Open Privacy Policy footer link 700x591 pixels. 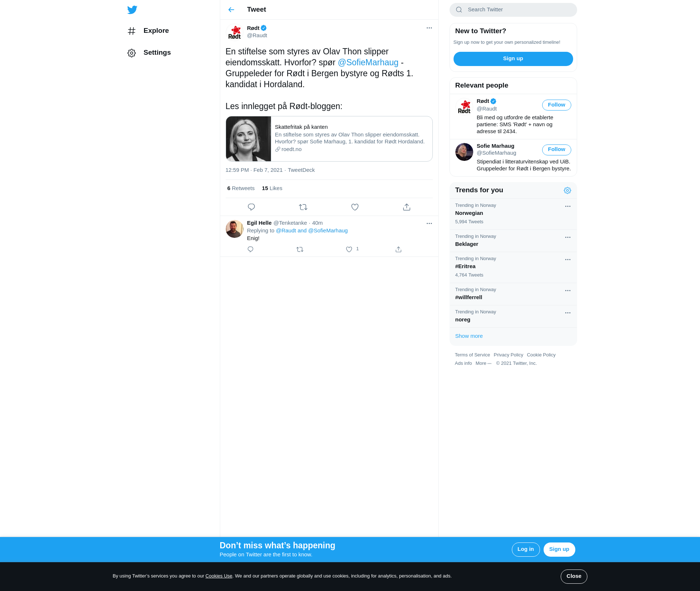click(508, 355)
